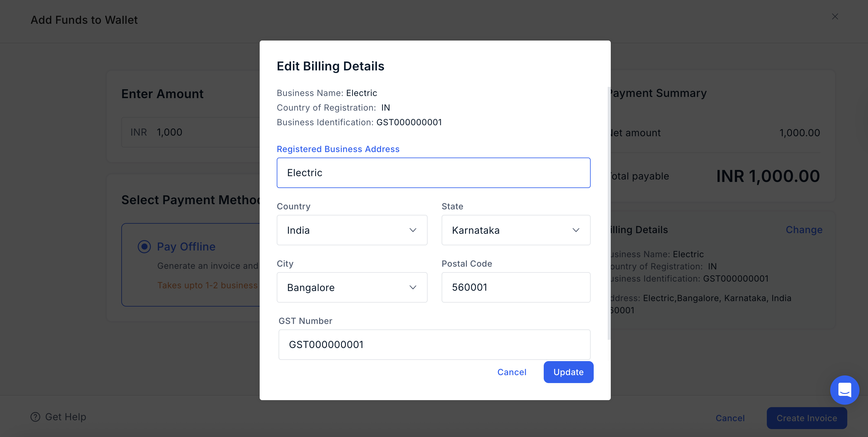Viewport: 868px width, 437px height.
Task: Expand the City dropdown showing Bangalore
Action: pyautogui.click(x=352, y=287)
